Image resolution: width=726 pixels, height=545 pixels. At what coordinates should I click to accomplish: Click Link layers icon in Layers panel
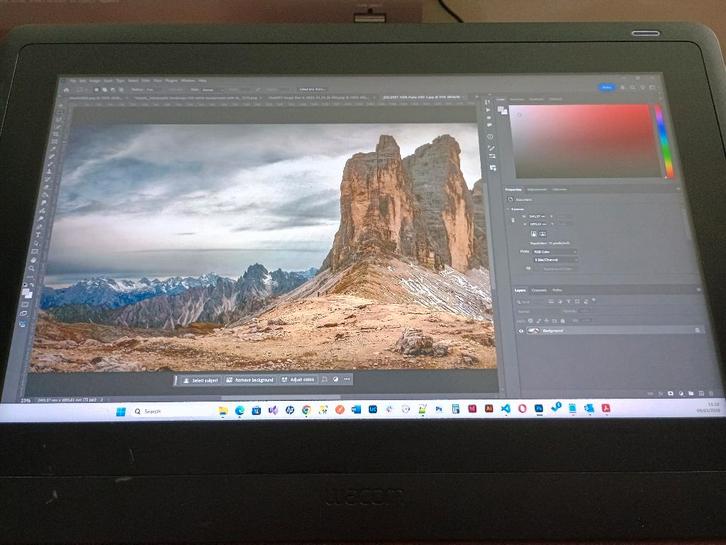click(x=651, y=394)
